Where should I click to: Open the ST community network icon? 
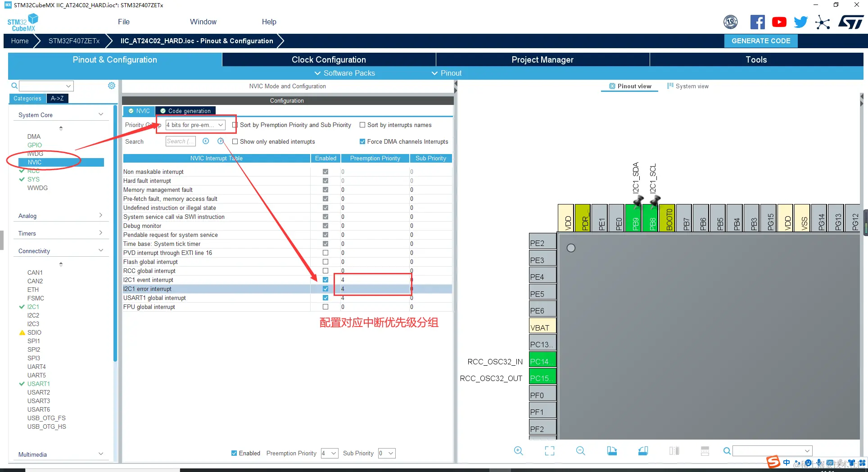pos(823,22)
